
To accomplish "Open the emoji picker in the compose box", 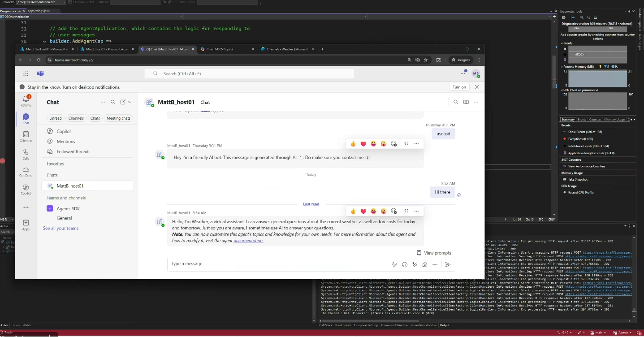I will click(405, 264).
